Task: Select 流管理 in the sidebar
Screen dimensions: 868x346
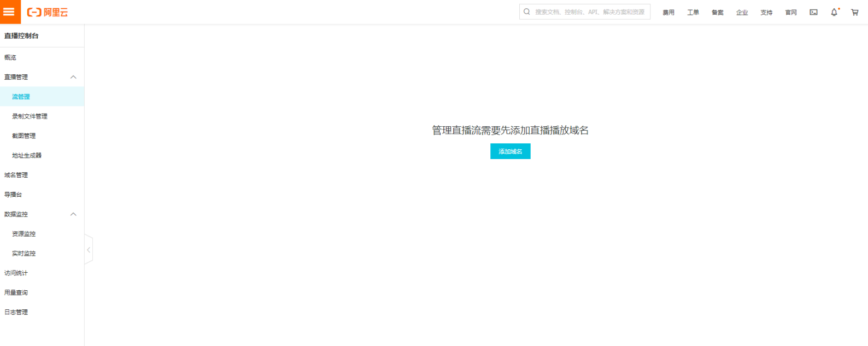Action: pos(21,97)
